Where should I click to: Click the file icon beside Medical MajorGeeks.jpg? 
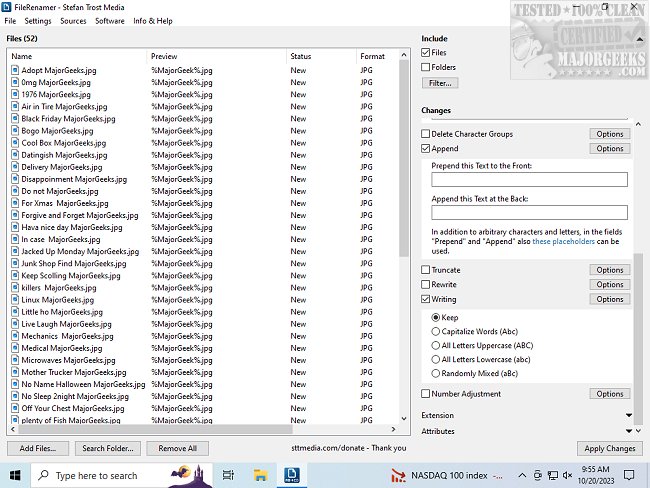tap(15, 348)
